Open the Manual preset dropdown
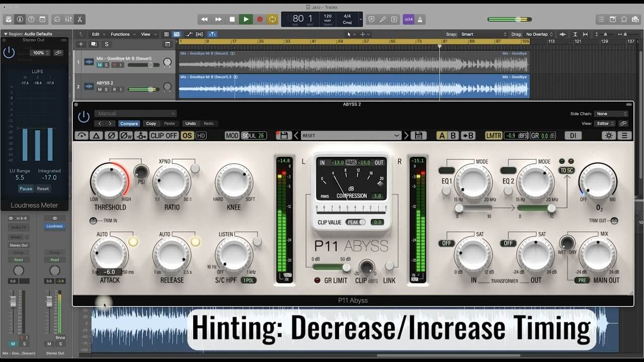This screenshot has width=644, height=362. [136, 114]
